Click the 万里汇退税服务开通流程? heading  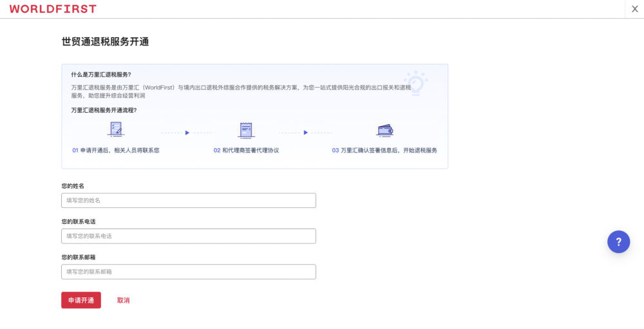point(104,110)
